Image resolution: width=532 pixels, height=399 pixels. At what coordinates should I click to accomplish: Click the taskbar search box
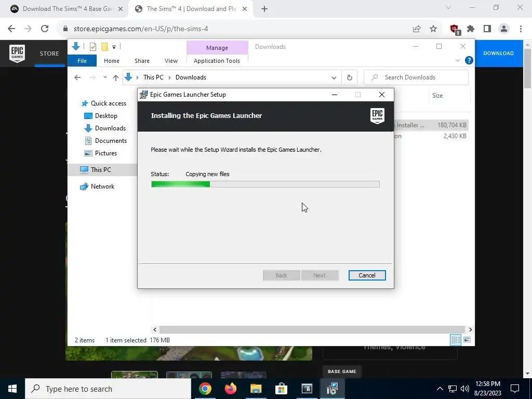coord(108,389)
